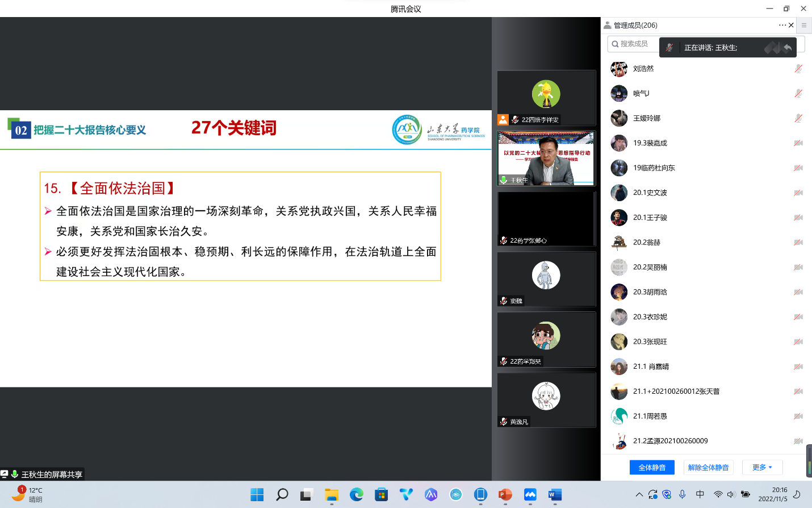Select 王秋生's video thumbnail
Image resolution: width=812 pixels, height=508 pixels.
pos(546,159)
